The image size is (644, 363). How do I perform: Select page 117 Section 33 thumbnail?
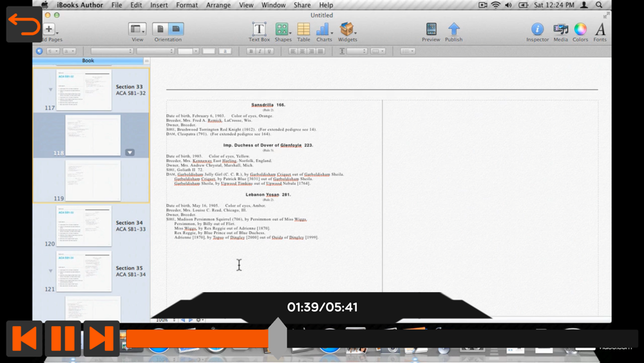(x=84, y=90)
